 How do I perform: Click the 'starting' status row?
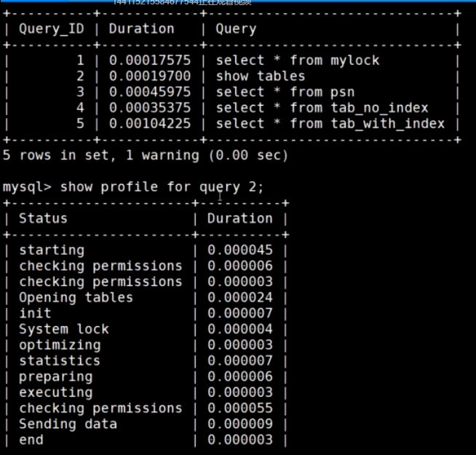(51, 250)
